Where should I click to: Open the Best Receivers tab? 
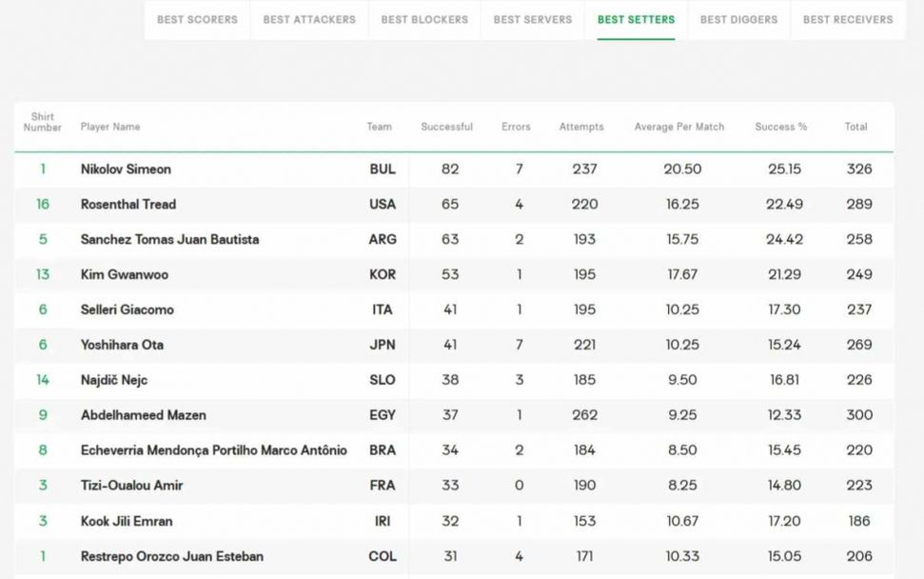(848, 19)
